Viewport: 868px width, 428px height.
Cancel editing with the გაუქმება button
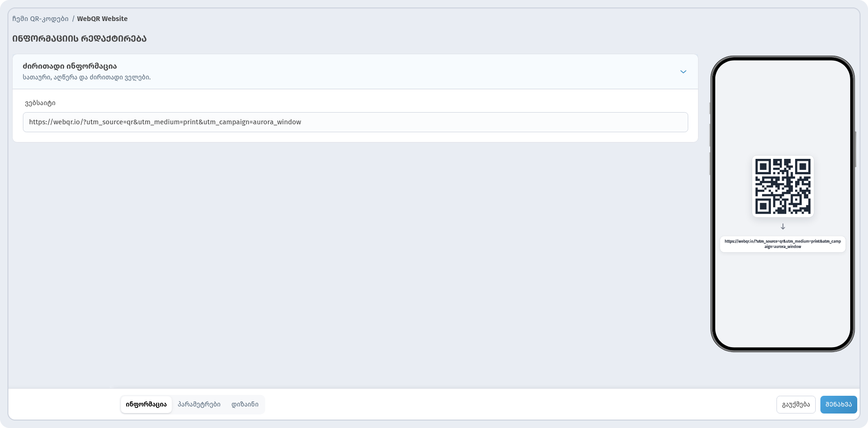(x=796, y=405)
